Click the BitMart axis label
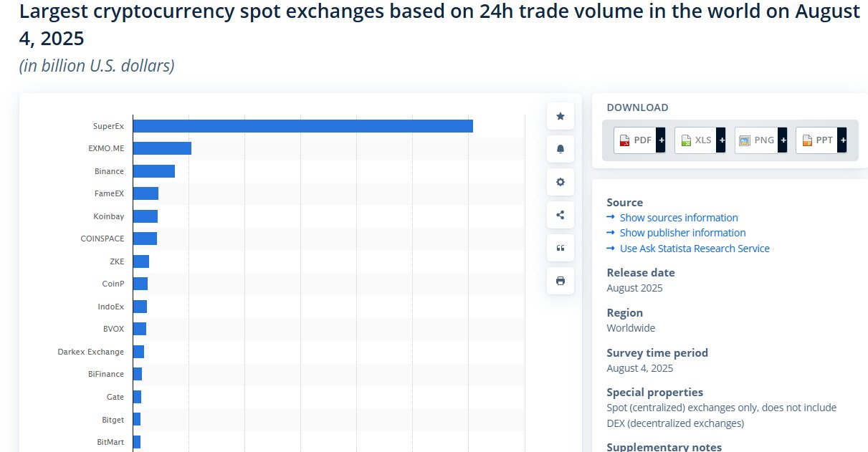Screen dimensions: 868x452 110,442
